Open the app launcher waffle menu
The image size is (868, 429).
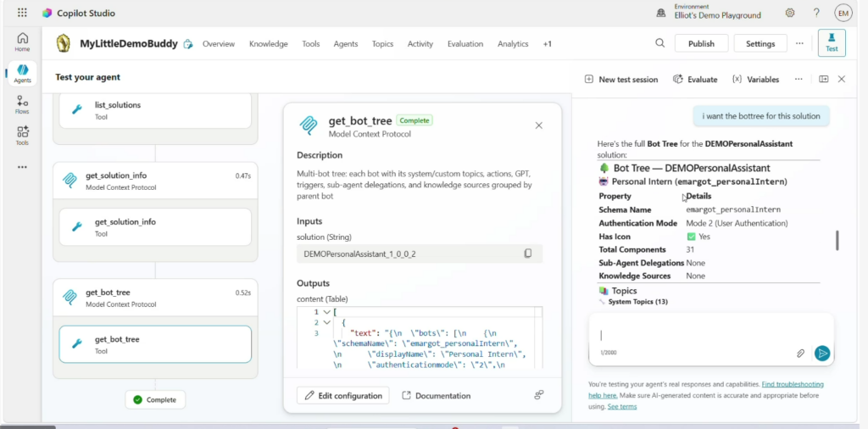(x=22, y=13)
